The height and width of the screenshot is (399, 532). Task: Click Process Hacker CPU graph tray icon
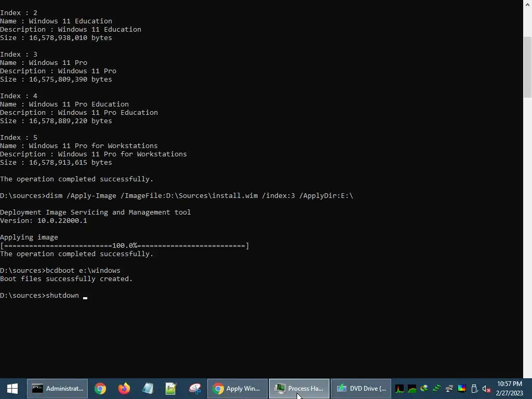(400, 389)
